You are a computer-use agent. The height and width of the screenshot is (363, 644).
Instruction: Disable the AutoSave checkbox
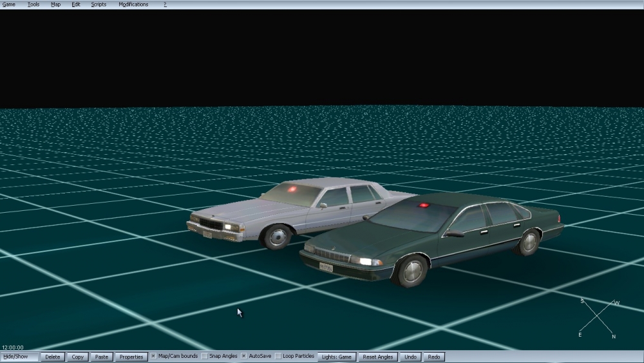(244, 357)
